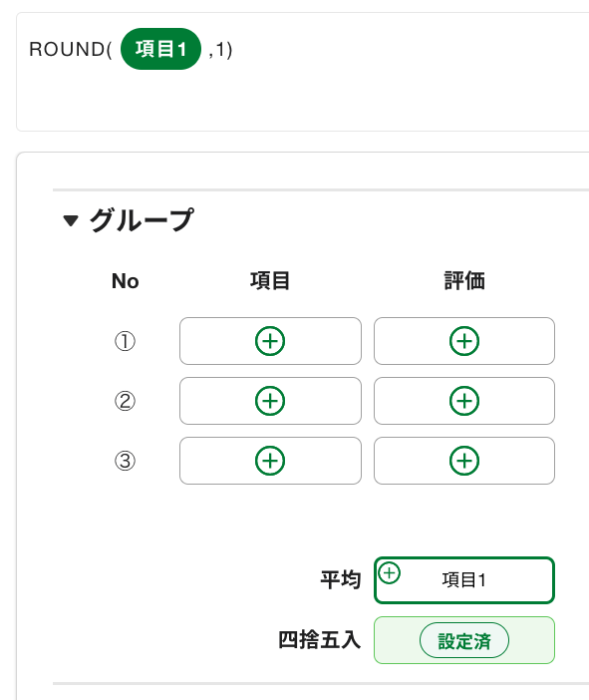The width and height of the screenshot is (589, 700).
Task: Click the ,1) end of formula
Action: point(220,50)
